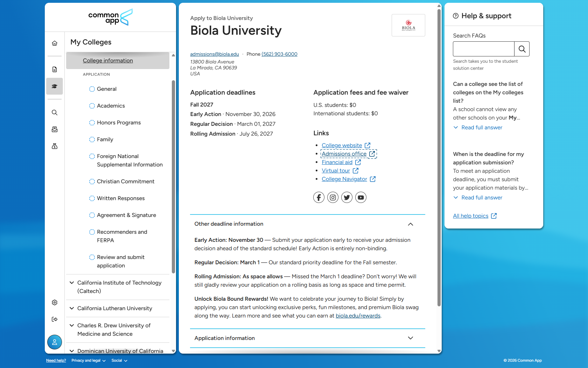
Task: Visit Biola's Facebook page icon
Action: click(x=319, y=197)
